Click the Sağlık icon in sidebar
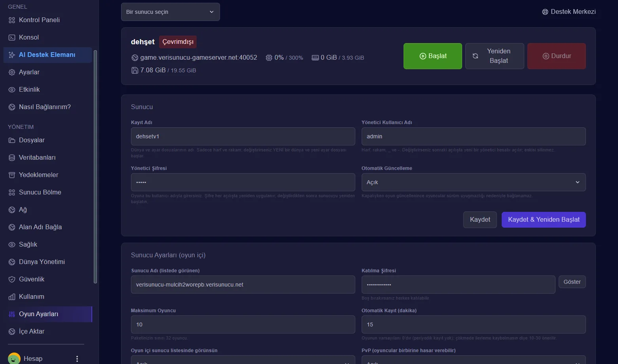The image size is (618, 364). [12, 245]
